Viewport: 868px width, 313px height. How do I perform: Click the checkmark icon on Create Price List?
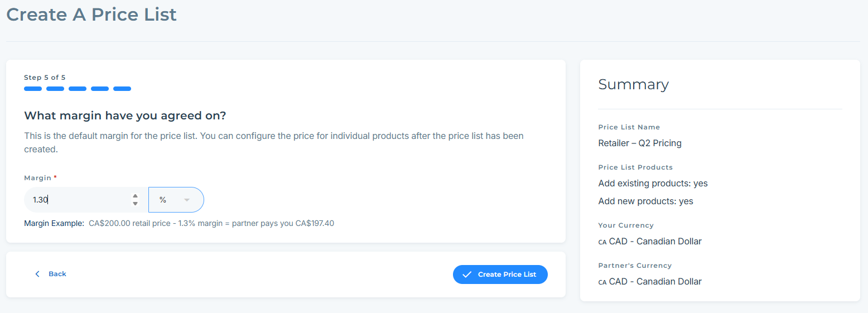click(x=467, y=275)
